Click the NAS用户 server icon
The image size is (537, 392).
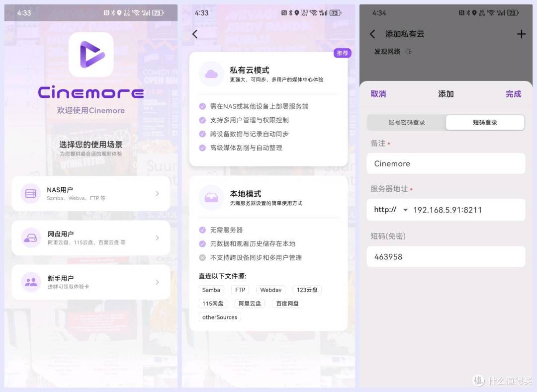pos(31,193)
